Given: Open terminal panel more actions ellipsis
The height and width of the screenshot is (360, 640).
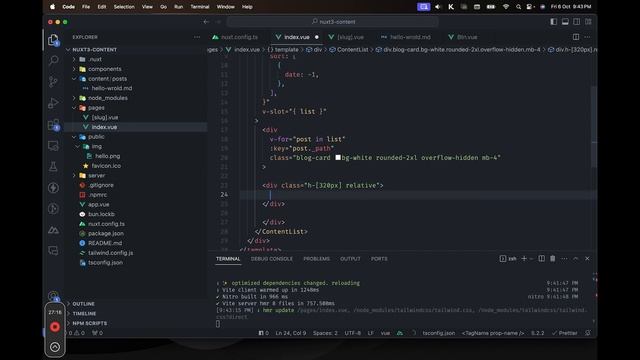Looking at the screenshot, I should [564, 259].
